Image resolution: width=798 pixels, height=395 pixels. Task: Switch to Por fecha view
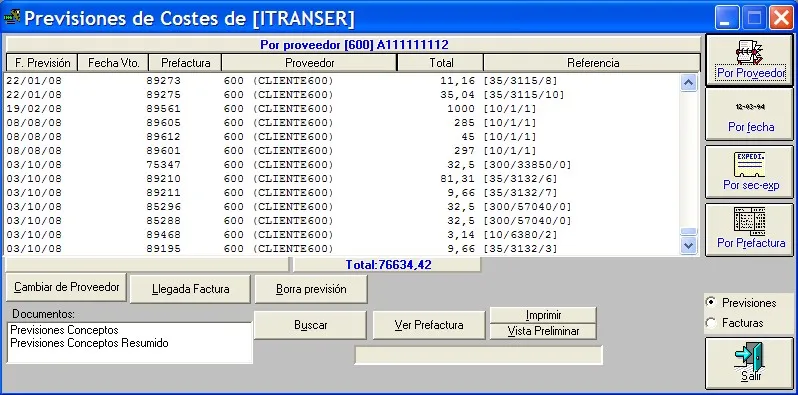tap(749, 115)
